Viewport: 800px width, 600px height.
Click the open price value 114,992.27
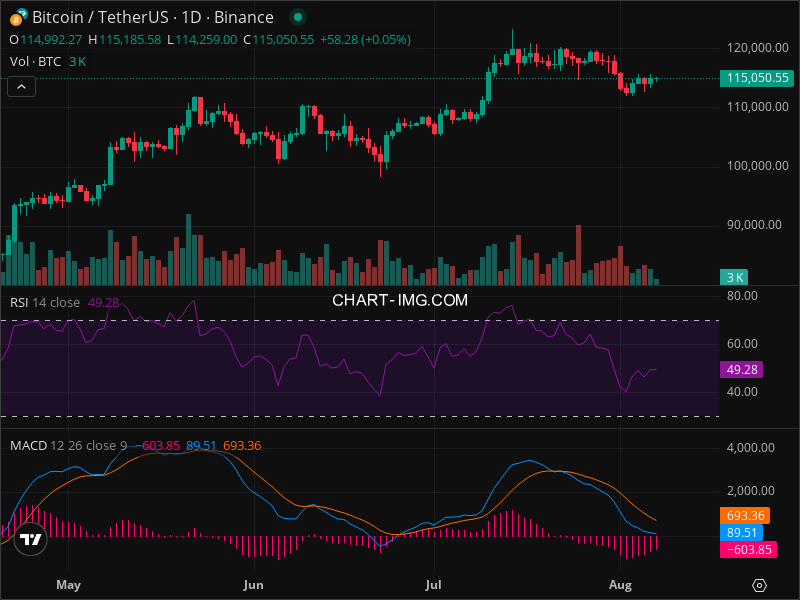coord(51,40)
